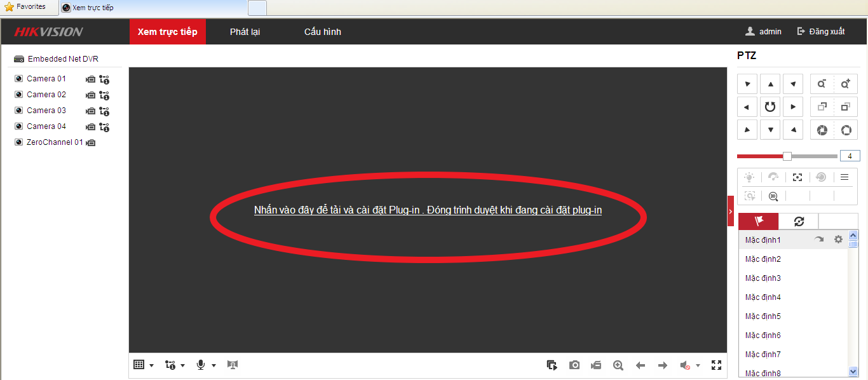Start recording for ZeroChannel 01
The width and height of the screenshot is (868, 380).
(x=91, y=143)
